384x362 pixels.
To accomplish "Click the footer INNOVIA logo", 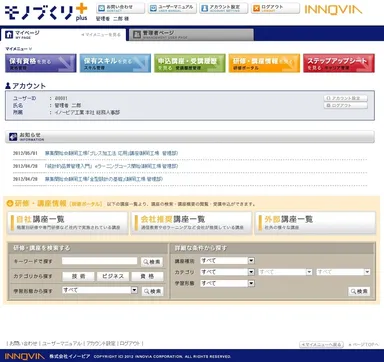I will [x=24, y=356].
